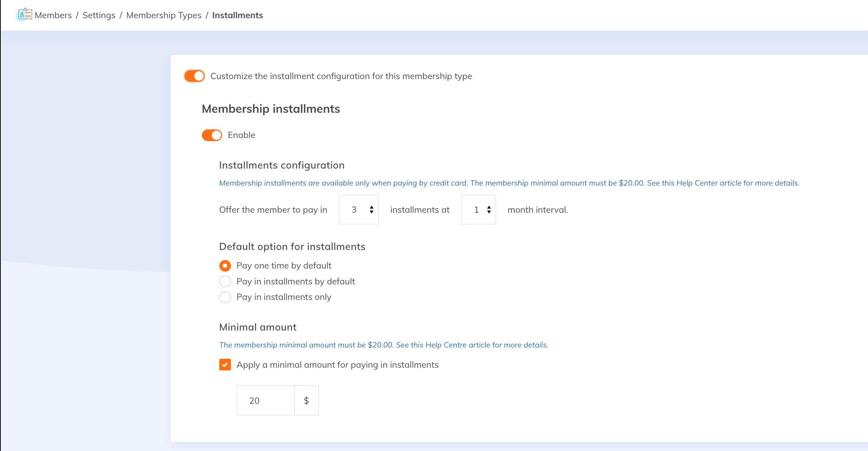Click the arrows on installments count selector
The width and height of the screenshot is (868, 451).
(x=372, y=210)
